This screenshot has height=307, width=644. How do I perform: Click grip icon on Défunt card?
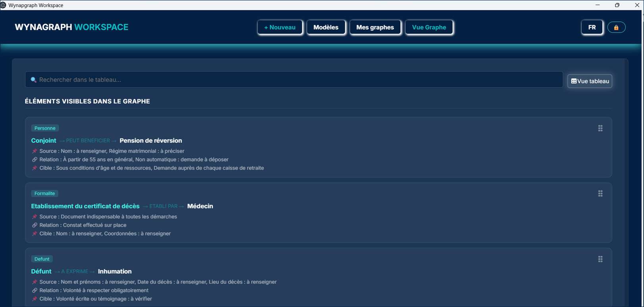(600, 259)
